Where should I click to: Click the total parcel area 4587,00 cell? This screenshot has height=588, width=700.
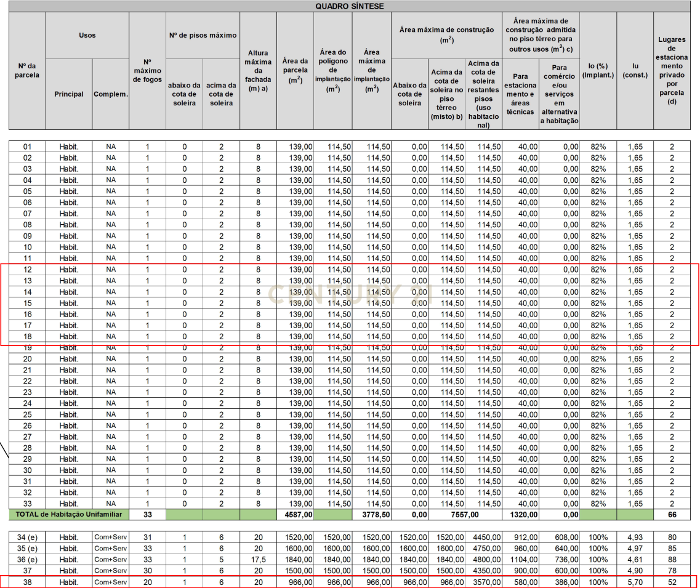pyautogui.click(x=295, y=514)
